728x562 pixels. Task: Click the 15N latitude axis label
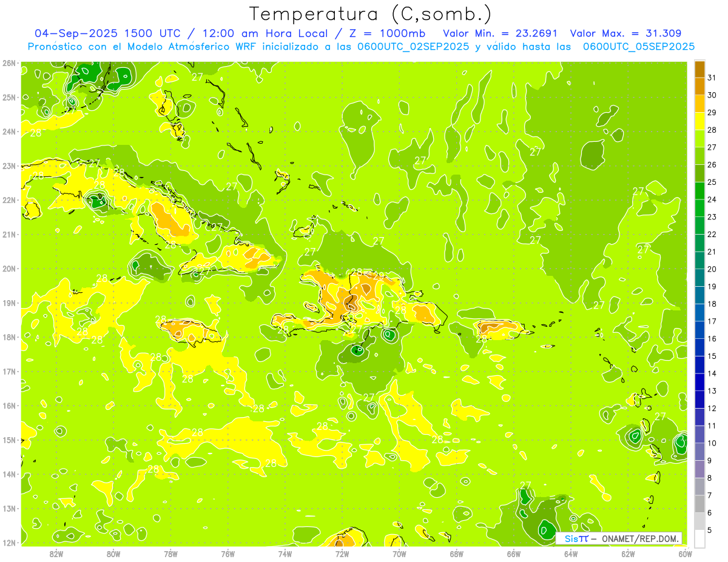pos(8,440)
